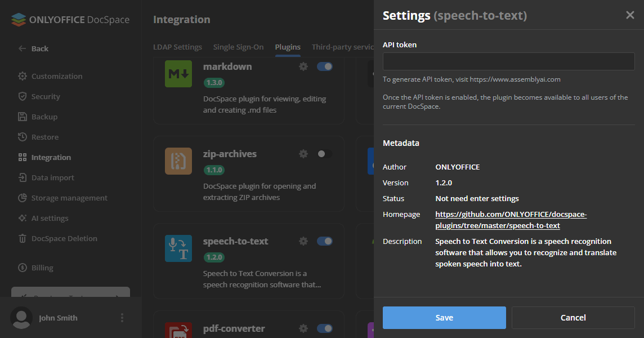Click the Integration grid icon
This screenshot has width=644, height=338.
click(22, 157)
